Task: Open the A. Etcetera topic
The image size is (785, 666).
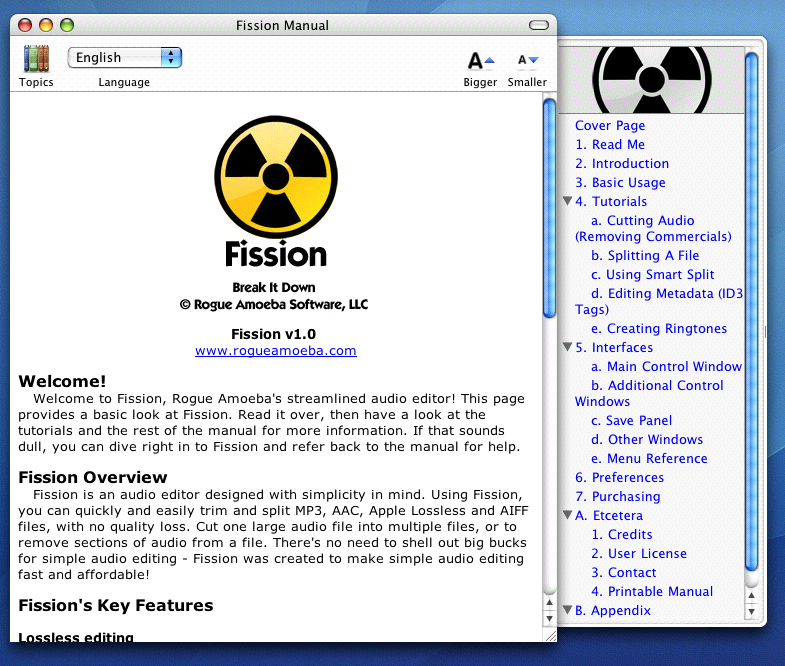Action: click(609, 515)
